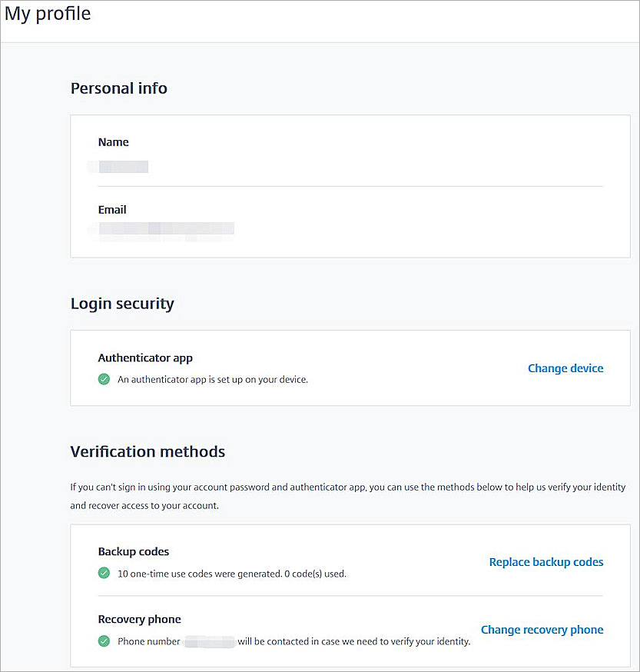640x672 pixels.
Task: Click the green checkmark for Authenticator app
Action: coord(104,379)
